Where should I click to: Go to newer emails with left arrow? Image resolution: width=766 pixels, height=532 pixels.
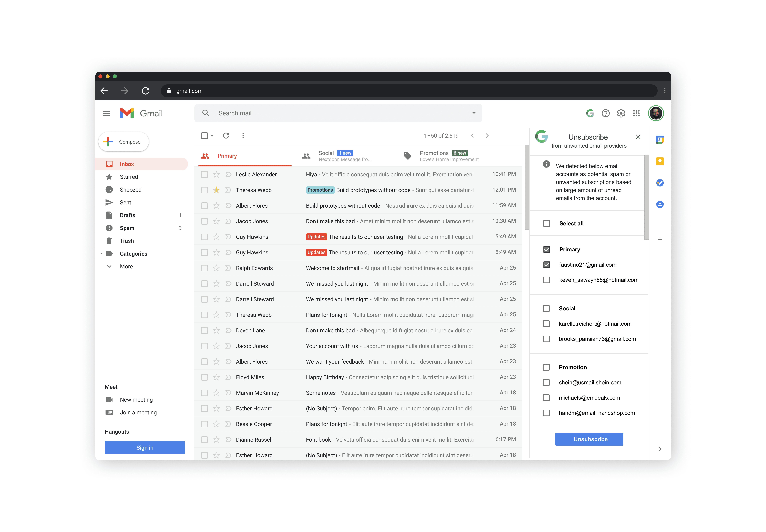(x=472, y=136)
